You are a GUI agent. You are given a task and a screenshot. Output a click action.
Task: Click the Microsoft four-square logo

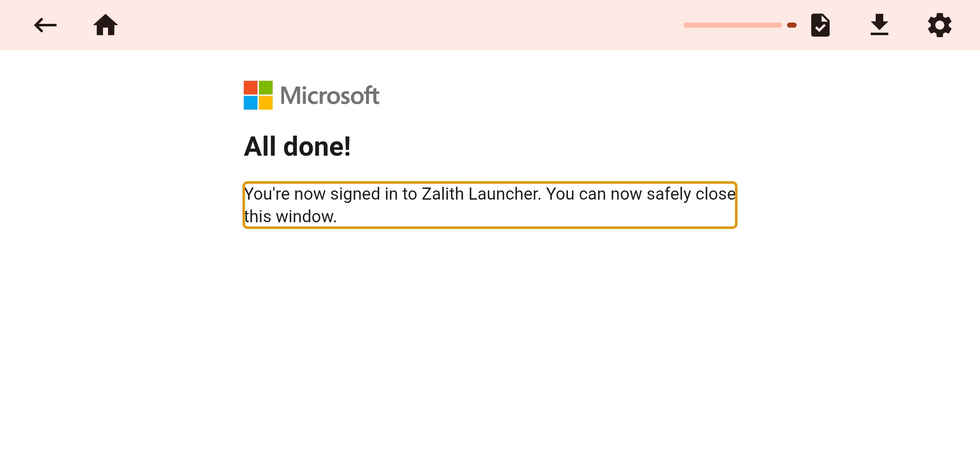[258, 95]
